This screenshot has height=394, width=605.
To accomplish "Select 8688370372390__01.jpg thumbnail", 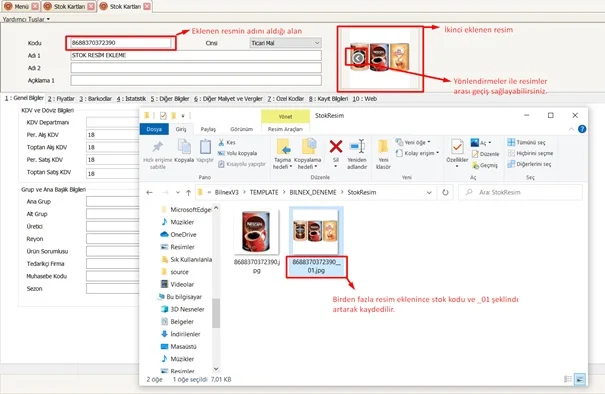I will point(316,231).
